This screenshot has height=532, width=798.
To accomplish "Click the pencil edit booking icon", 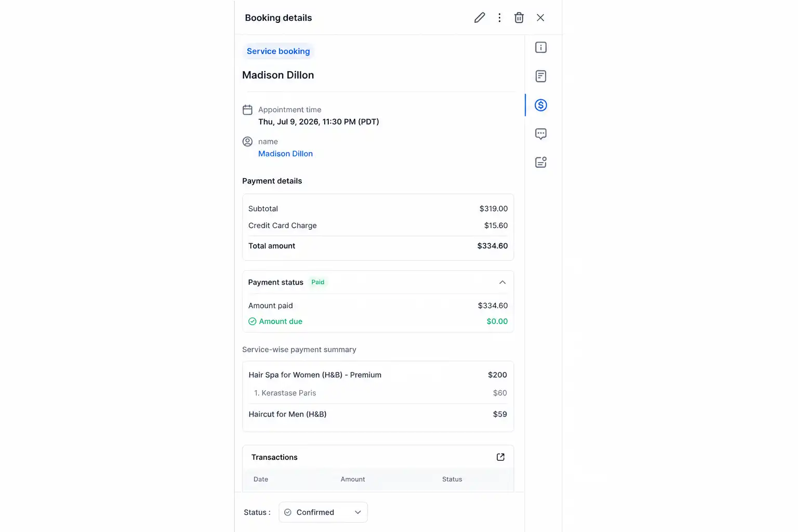I will (480, 18).
